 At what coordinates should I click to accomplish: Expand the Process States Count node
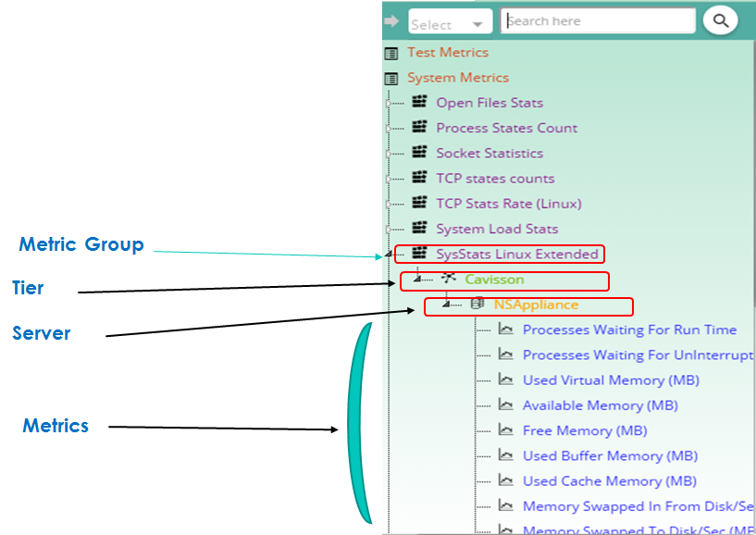click(389, 129)
